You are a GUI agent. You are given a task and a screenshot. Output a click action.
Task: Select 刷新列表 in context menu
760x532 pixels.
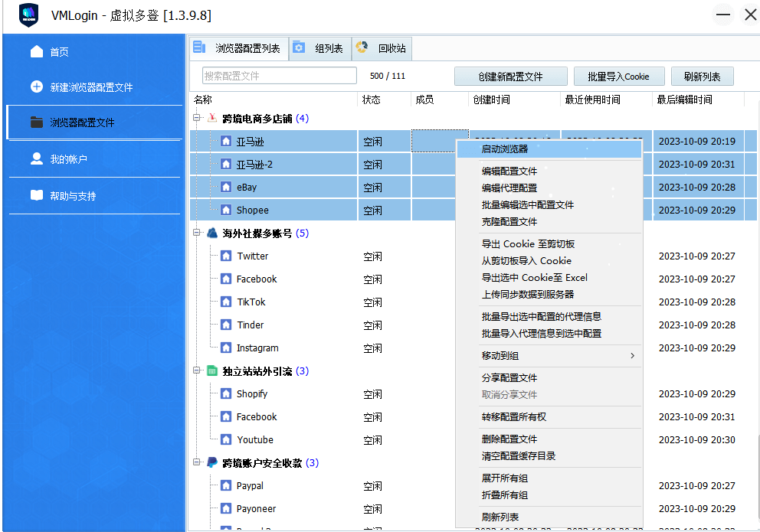[x=549, y=517]
